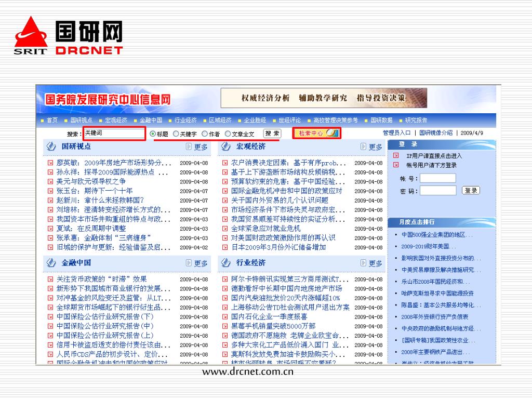
Task: Click the 管理员入口 link
Action: coord(396,132)
